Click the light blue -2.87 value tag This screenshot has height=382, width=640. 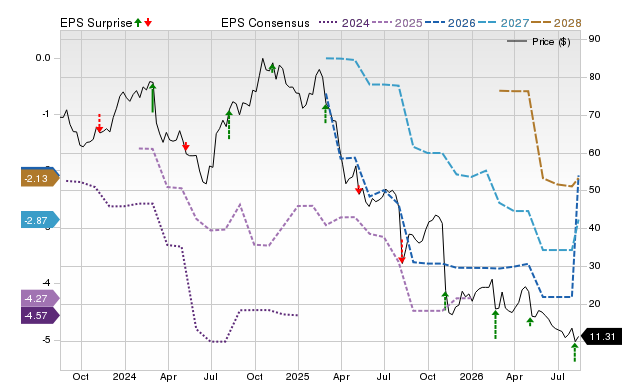pos(40,220)
